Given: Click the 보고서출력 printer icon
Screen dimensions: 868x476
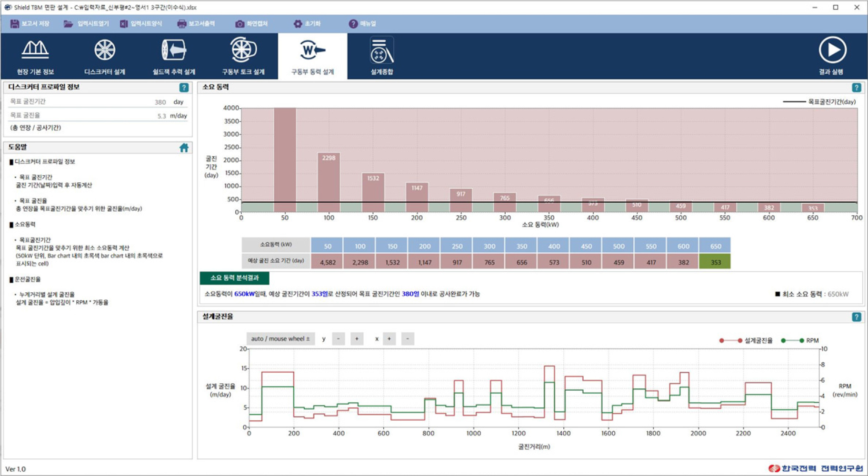Looking at the screenshot, I should pos(181,24).
